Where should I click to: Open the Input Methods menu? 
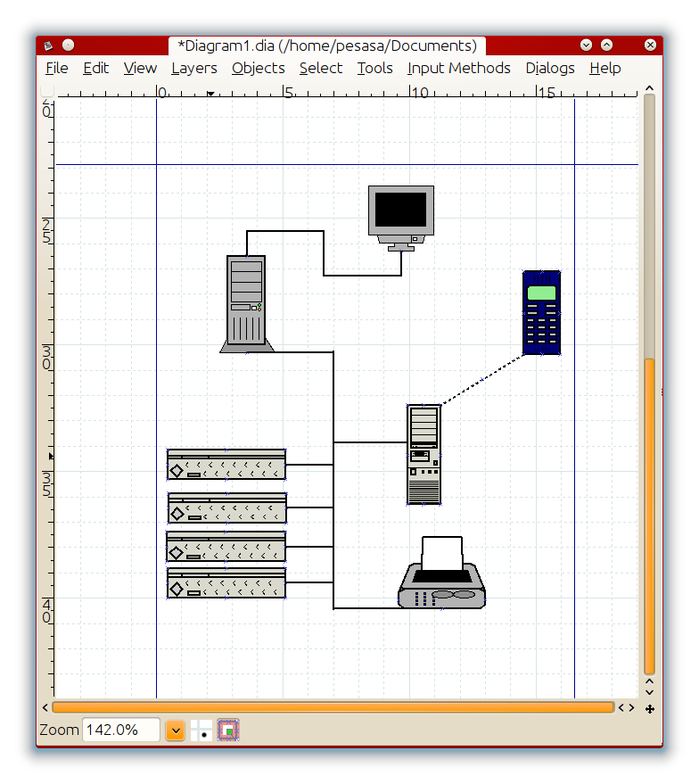(458, 68)
